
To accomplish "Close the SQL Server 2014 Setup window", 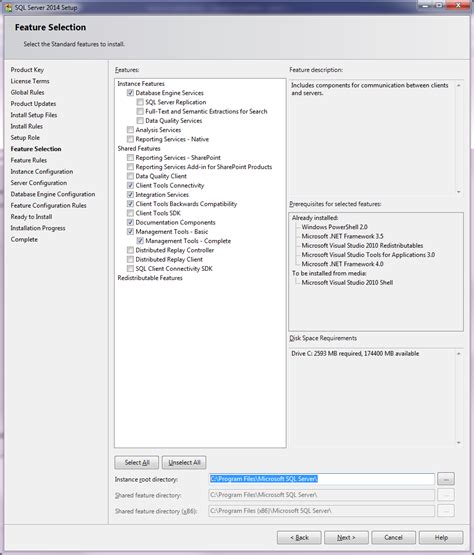I will tap(458, 5).
